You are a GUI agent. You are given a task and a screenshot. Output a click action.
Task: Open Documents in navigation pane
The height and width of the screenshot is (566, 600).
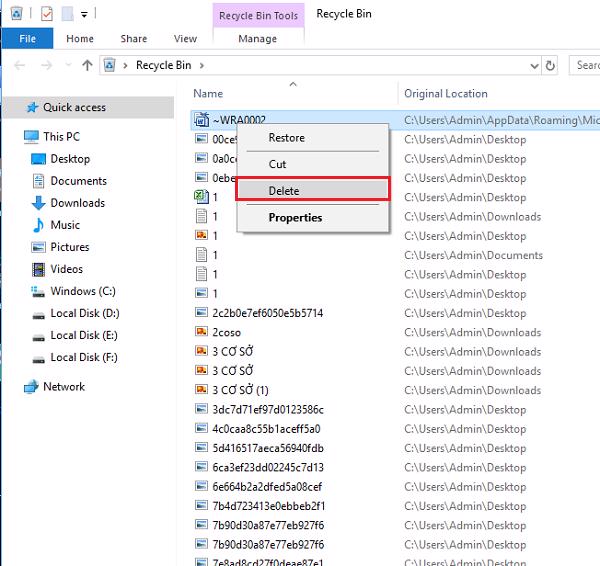78,181
